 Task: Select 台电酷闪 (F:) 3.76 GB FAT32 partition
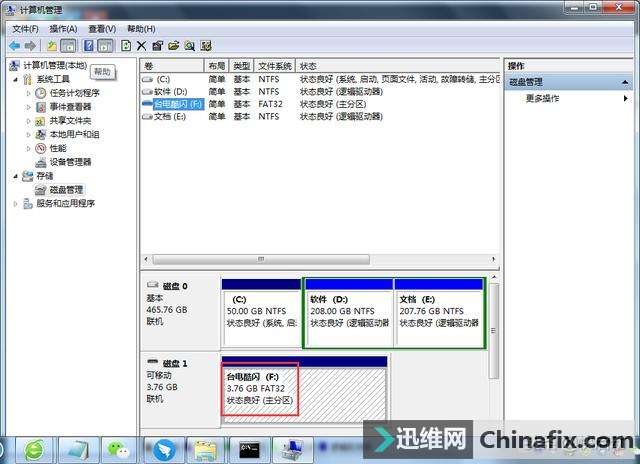pyautogui.click(x=304, y=389)
